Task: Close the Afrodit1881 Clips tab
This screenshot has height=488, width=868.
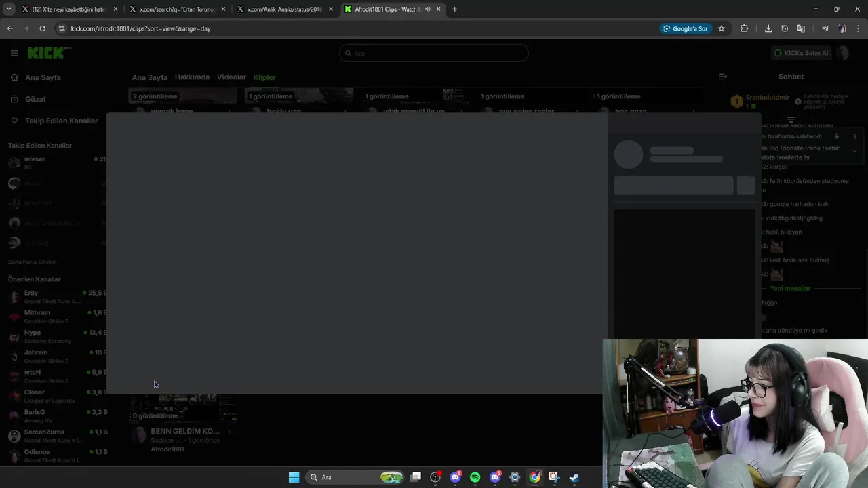Action: pyautogui.click(x=439, y=9)
